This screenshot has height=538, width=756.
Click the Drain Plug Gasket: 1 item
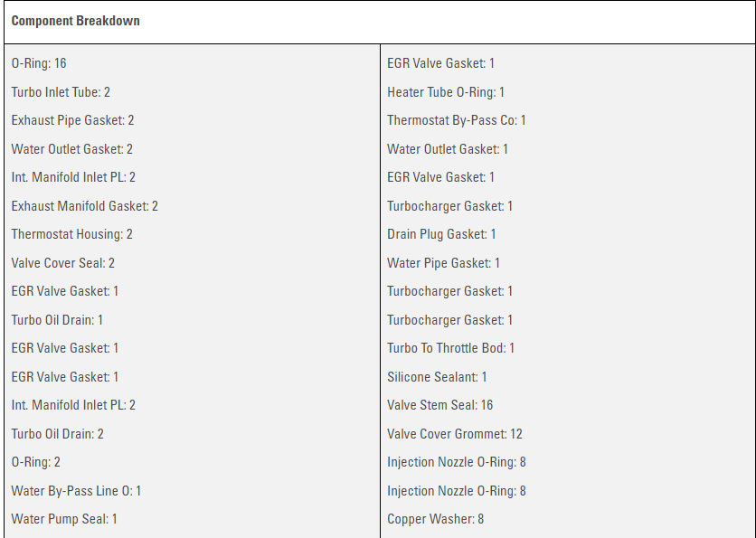click(x=441, y=234)
